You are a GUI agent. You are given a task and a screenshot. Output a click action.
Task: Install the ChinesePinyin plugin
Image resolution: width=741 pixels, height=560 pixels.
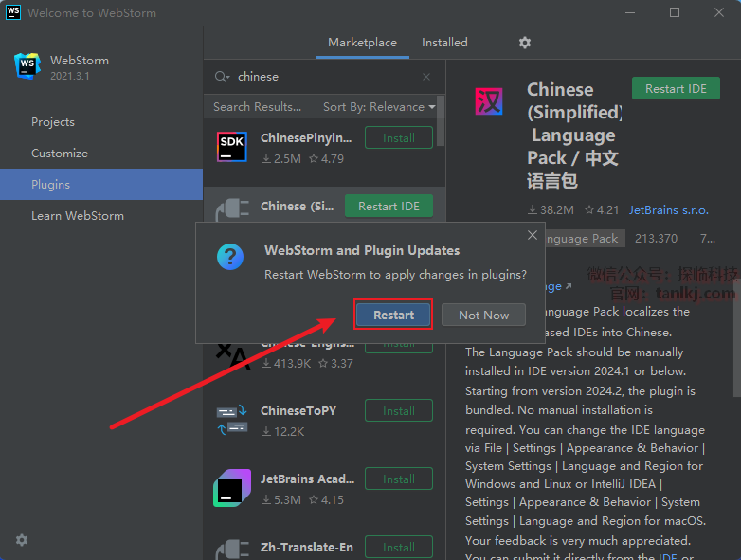398,138
